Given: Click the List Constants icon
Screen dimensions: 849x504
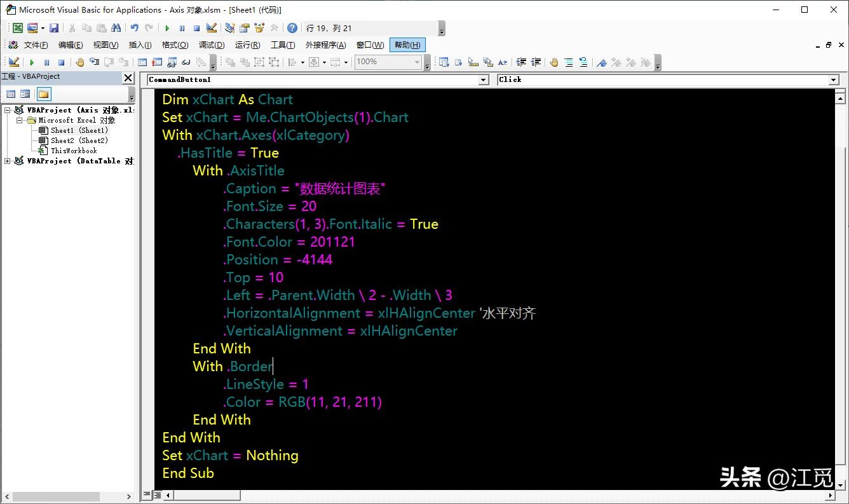Looking at the screenshot, I should pos(459,62).
